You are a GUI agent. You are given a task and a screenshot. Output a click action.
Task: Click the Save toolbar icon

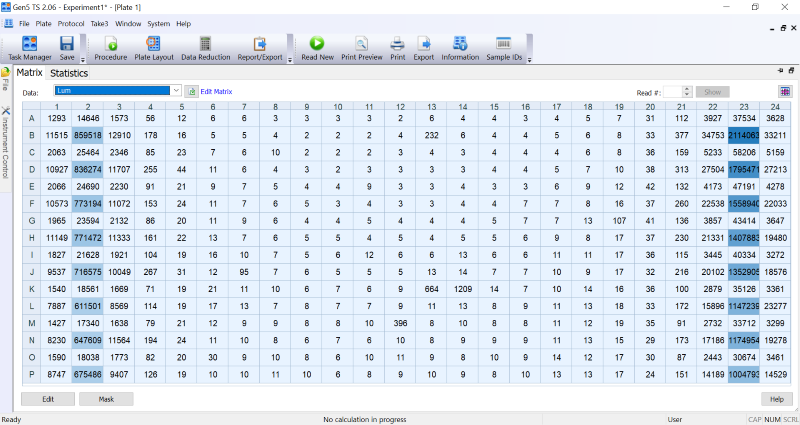pos(67,48)
